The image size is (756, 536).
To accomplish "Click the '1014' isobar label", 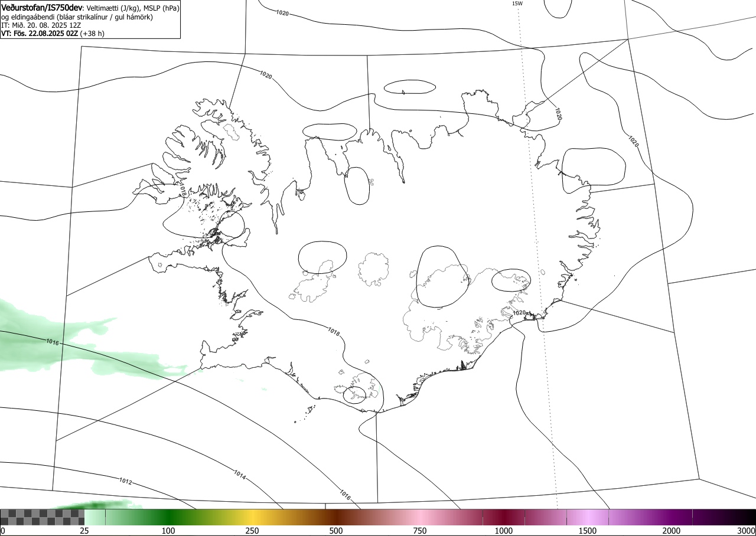I will point(240,474).
